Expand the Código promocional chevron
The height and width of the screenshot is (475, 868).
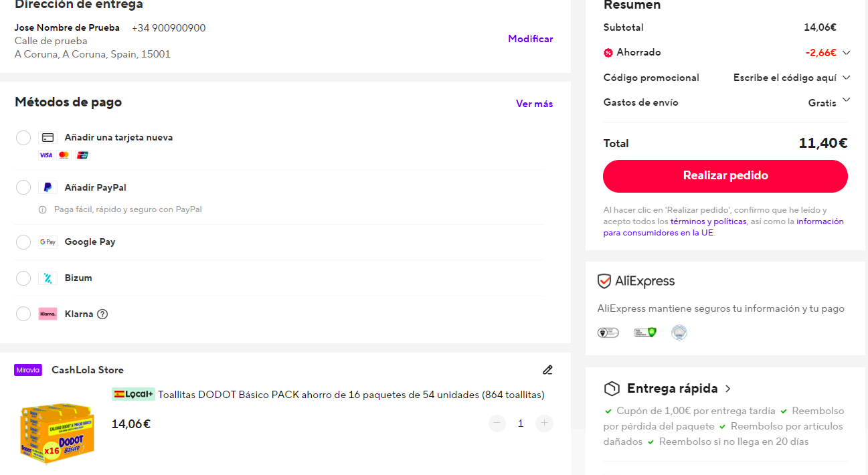(x=846, y=78)
